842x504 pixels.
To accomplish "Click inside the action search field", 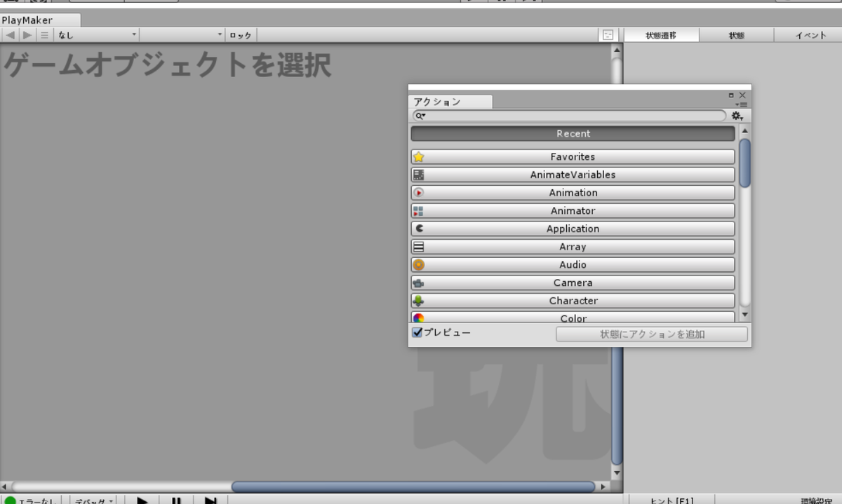I will (x=569, y=116).
